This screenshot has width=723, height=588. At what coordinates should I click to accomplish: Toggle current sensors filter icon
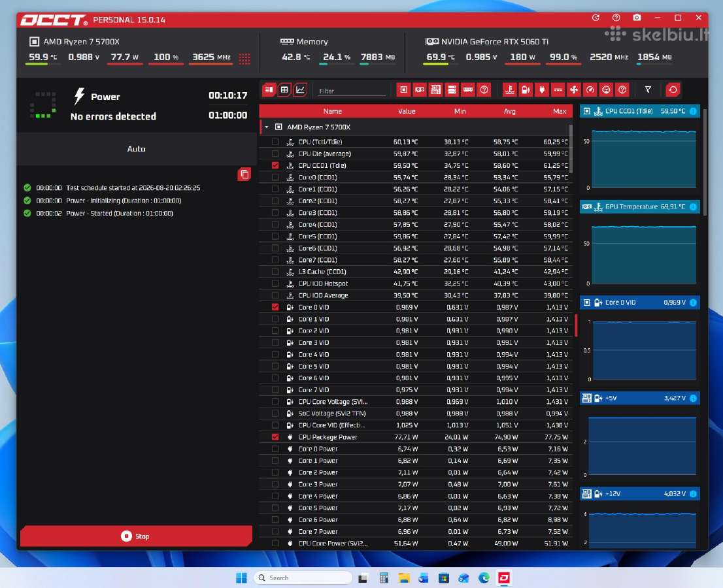tap(558, 90)
